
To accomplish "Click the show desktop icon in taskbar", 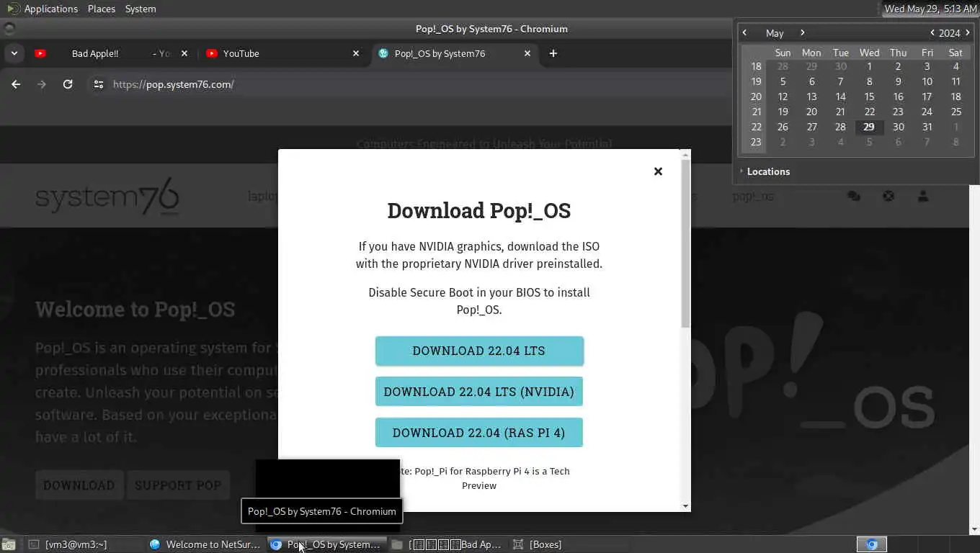I will [9, 544].
